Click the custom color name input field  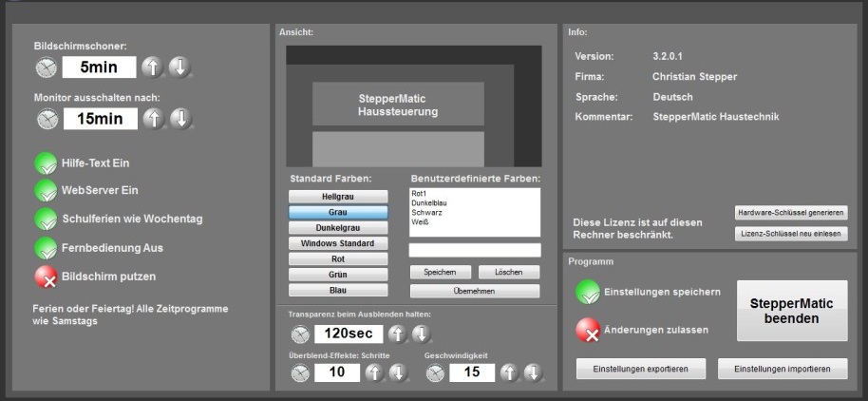pos(474,250)
